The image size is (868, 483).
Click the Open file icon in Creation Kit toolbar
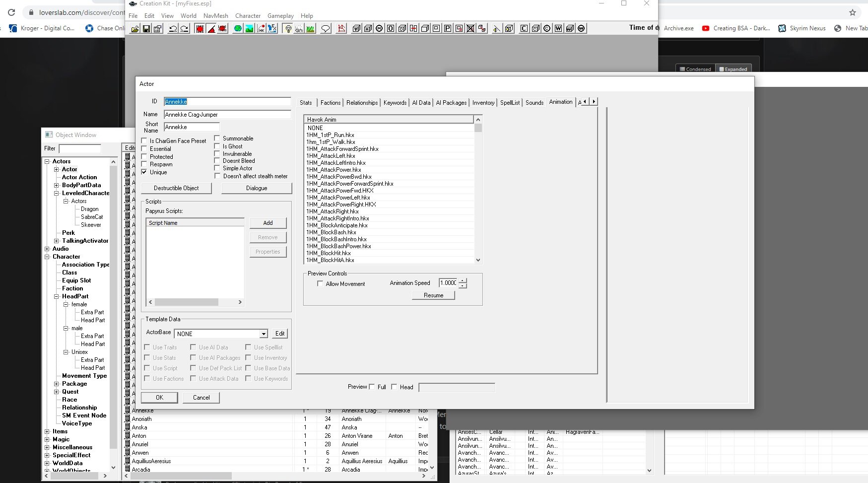click(x=135, y=29)
